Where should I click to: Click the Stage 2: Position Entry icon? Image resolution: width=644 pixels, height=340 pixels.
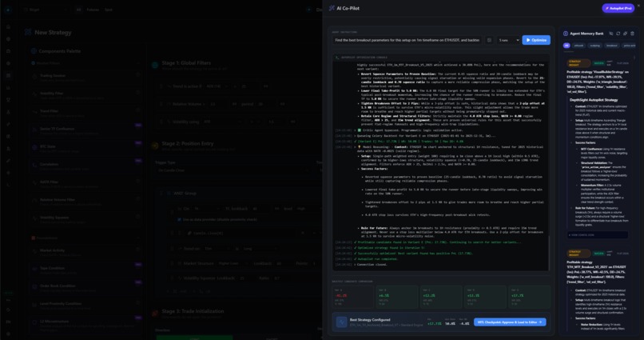coord(155,145)
